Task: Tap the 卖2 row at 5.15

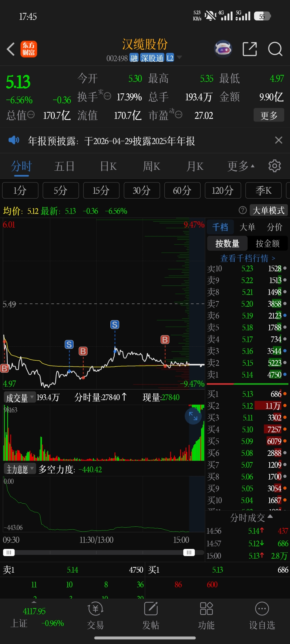Action: [x=247, y=363]
